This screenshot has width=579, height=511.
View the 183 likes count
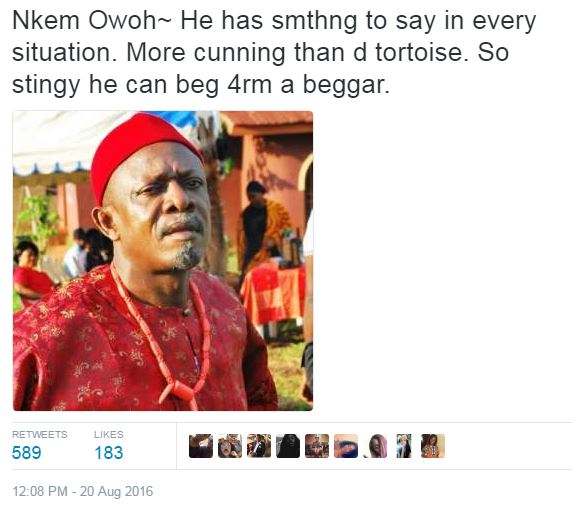coord(109,453)
